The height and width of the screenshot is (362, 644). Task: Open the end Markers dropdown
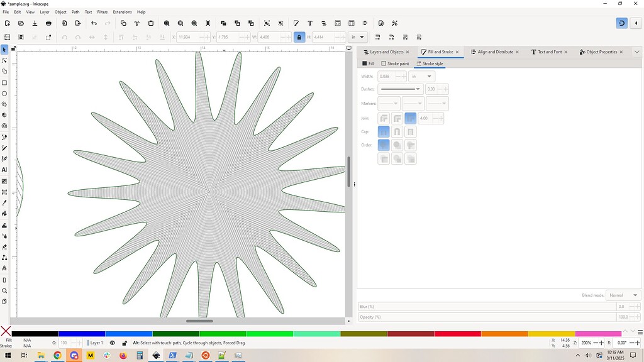click(x=437, y=104)
